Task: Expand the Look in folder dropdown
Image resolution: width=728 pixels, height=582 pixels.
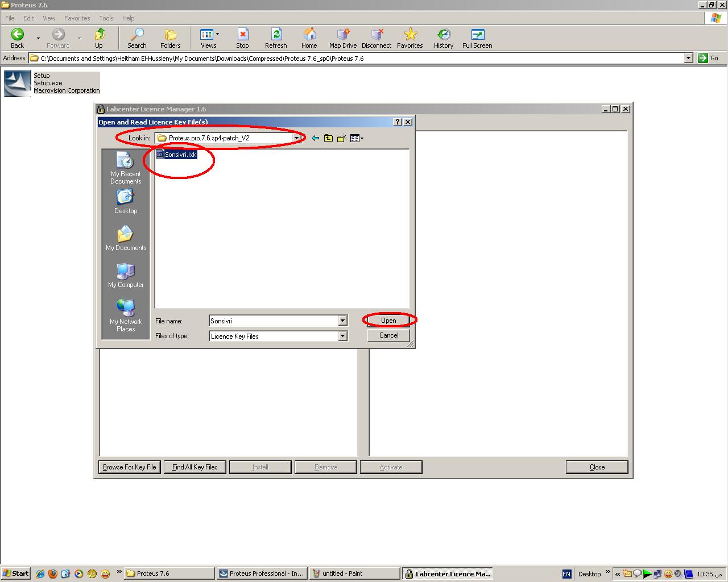Action: [x=296, y=138]
